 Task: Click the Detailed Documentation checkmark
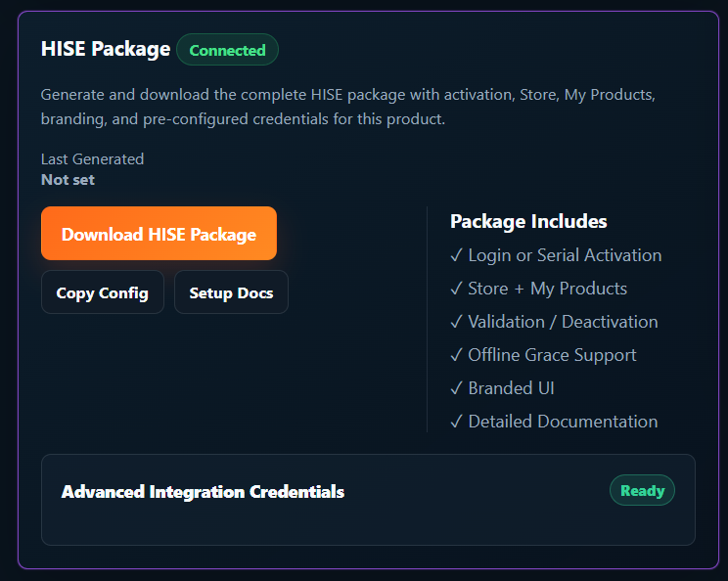[456, 422]
